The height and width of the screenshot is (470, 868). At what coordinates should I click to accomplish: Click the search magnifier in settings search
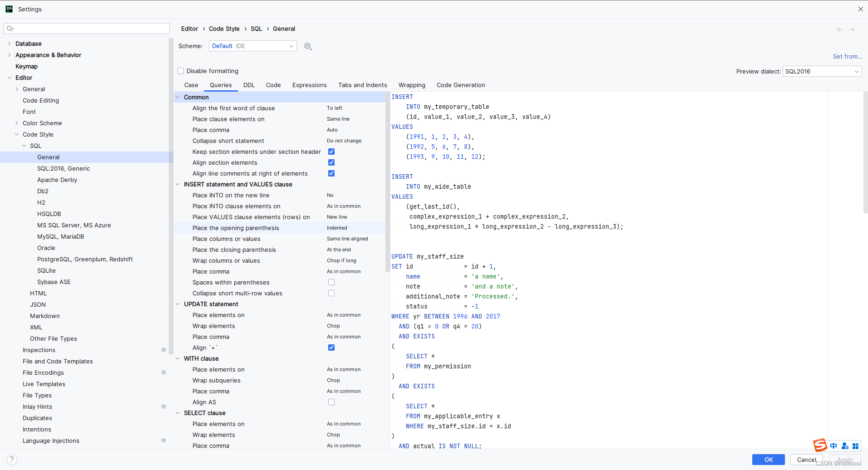point(10,29)
